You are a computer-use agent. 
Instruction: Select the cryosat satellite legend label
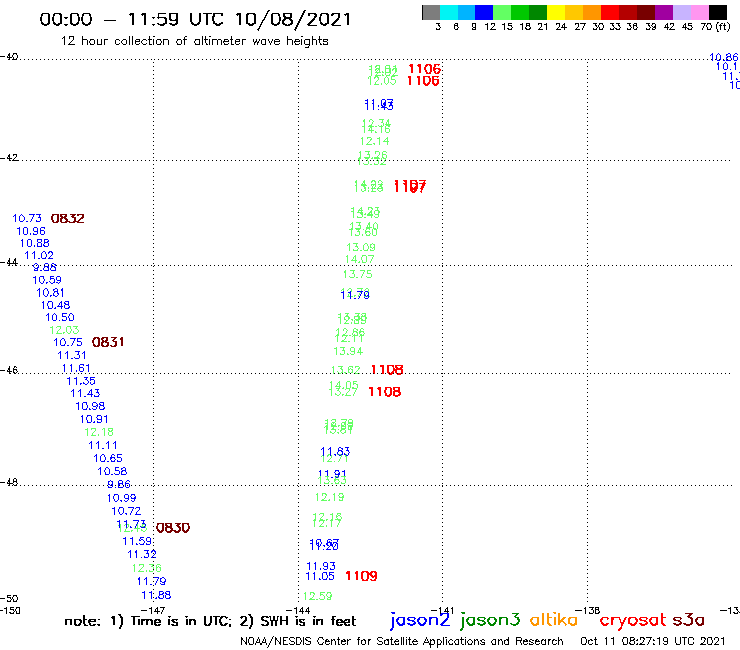click(x=633, y=621)
